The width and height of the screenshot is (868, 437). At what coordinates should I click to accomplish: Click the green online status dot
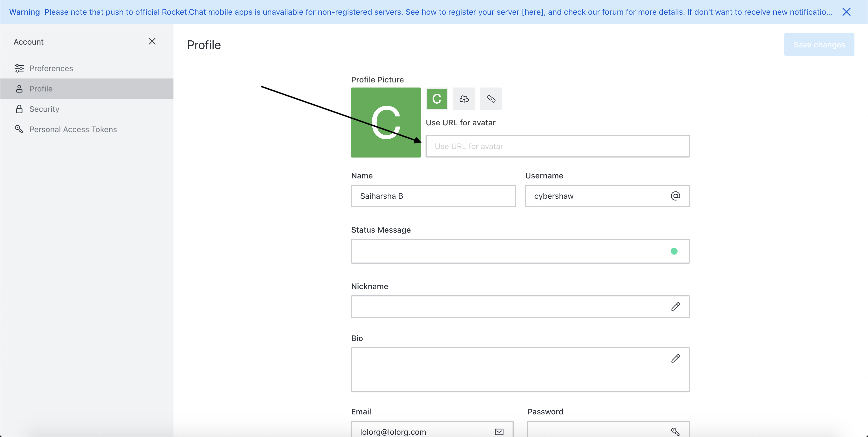[674, 251]
